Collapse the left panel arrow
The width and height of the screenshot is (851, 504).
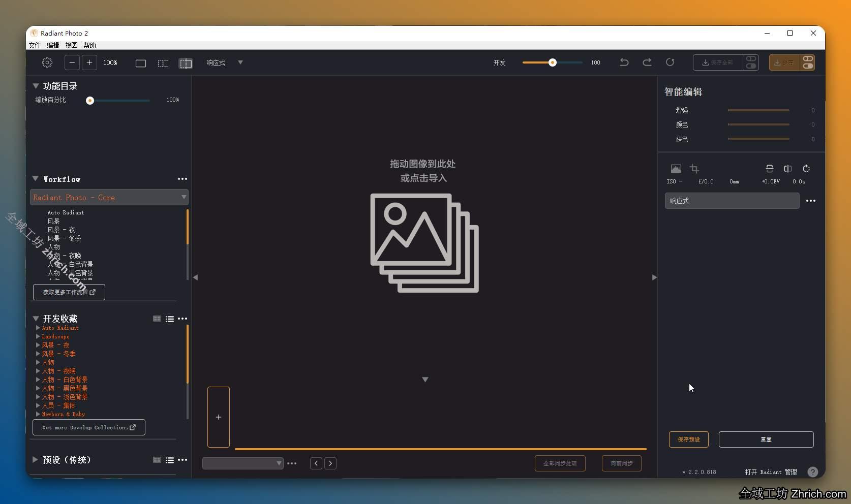[196, 277]
